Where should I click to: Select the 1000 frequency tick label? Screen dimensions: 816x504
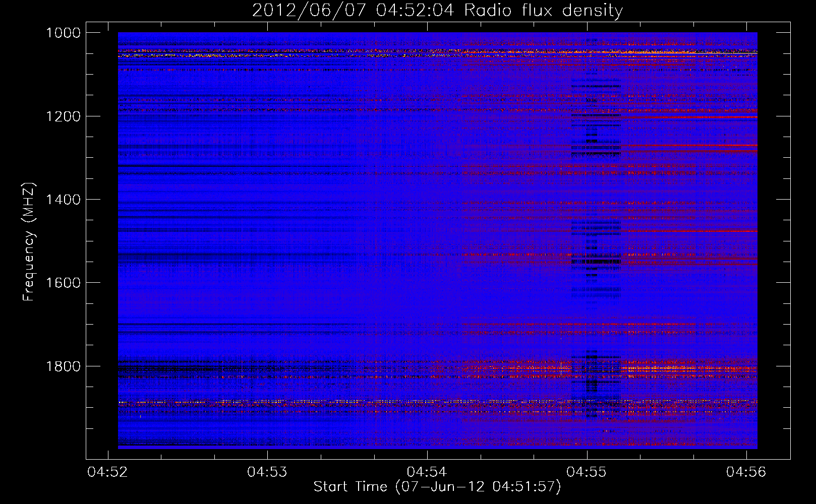click(x=63, y=33)
